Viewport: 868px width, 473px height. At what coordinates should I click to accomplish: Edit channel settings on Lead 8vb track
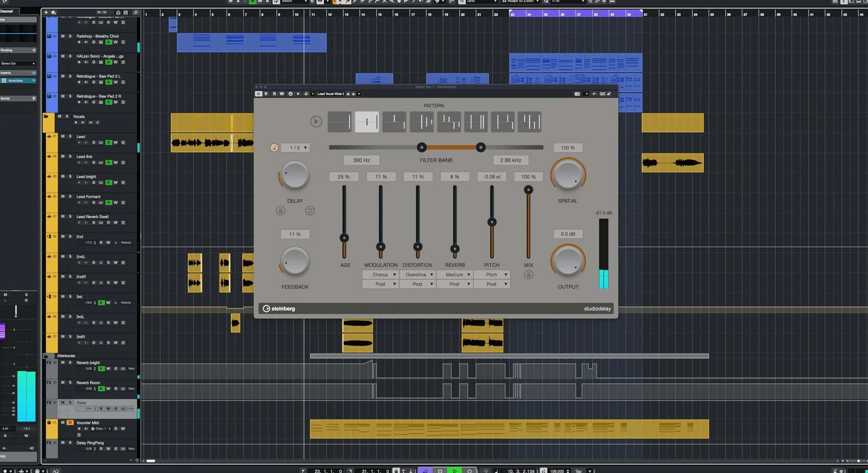[x=93, y=163]
